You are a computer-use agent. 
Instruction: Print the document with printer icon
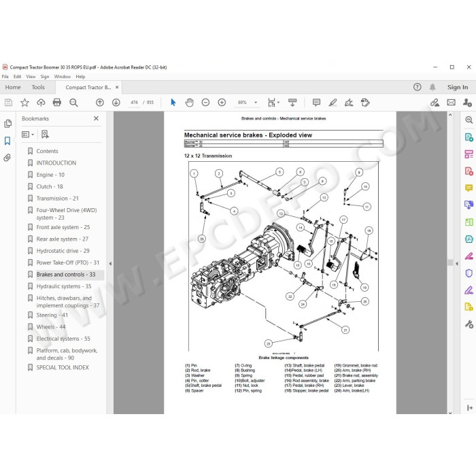coord(57,103)
